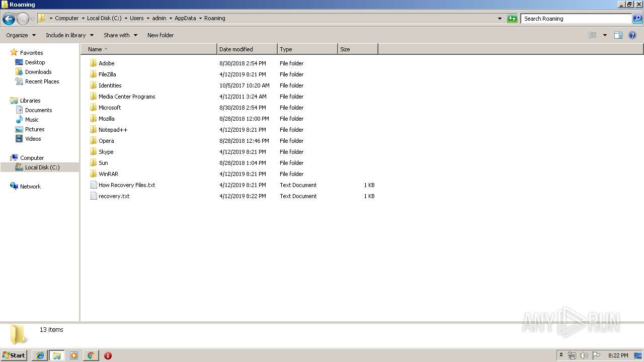Image resolution: width=644 pixels, height=362 pixels.
Task: Sort by the Name column header
Action: (x=149, y=49)
